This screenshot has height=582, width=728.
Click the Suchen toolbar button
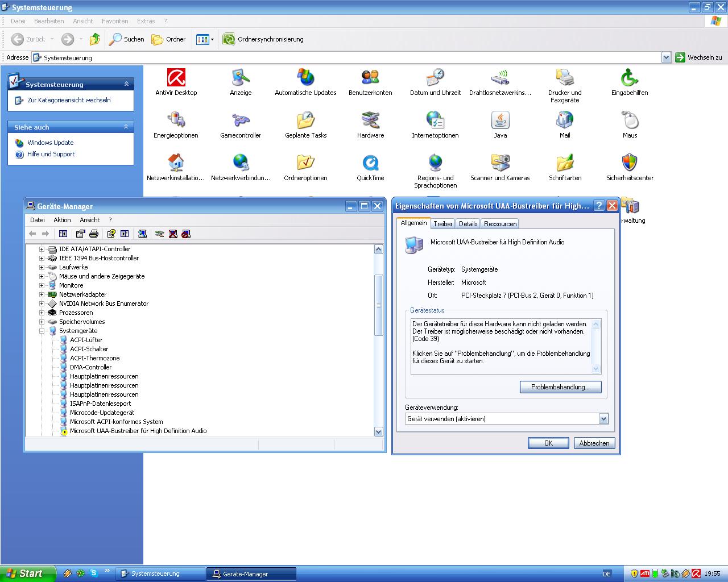pyautogui.click(x=127, y=39)
